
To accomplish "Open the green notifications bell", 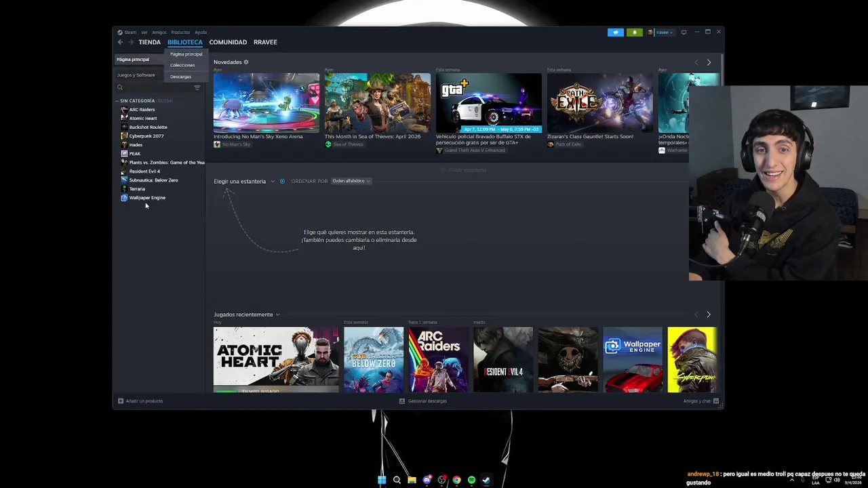I will click(635, 32).
